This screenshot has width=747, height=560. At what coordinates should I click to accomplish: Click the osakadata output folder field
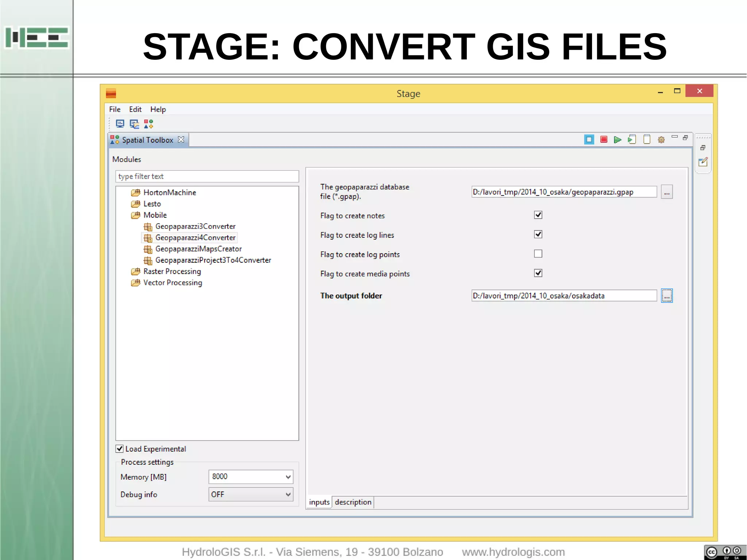pyautogui.click(x=564, y=296)
